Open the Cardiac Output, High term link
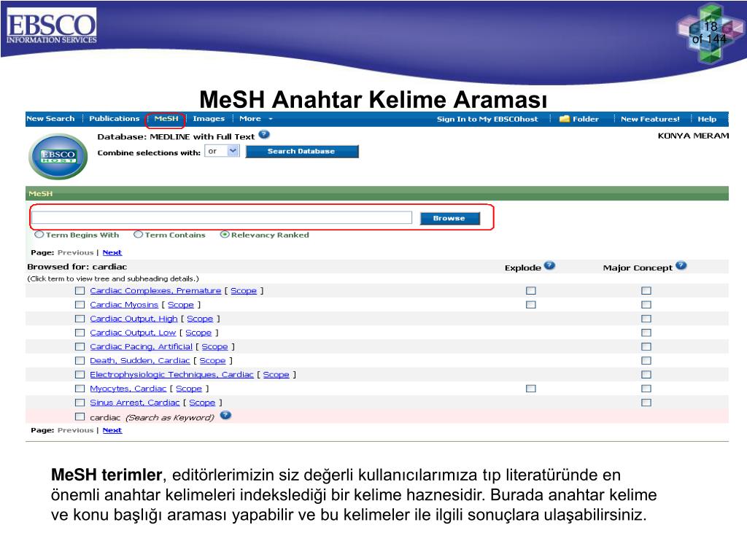The height and width of the screenshot is (560, 747). tap(133, 319)
